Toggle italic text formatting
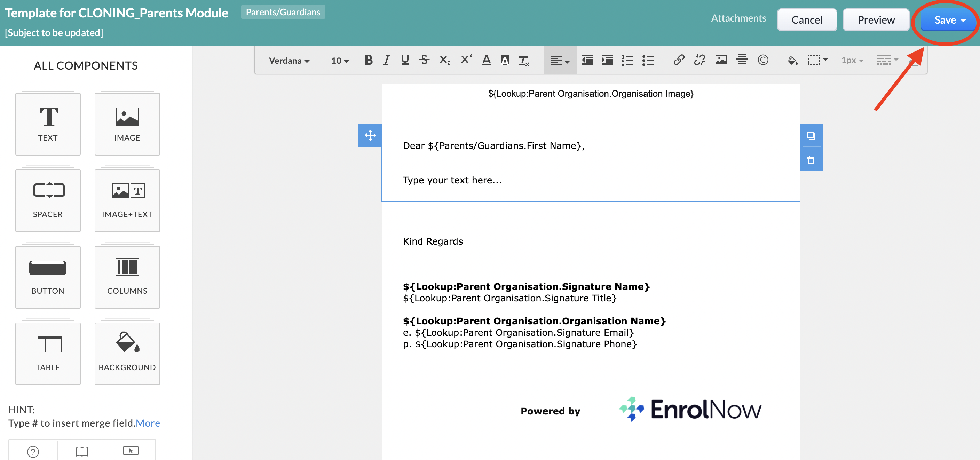Screen dimensions: 980x460 tap(387, 60)
